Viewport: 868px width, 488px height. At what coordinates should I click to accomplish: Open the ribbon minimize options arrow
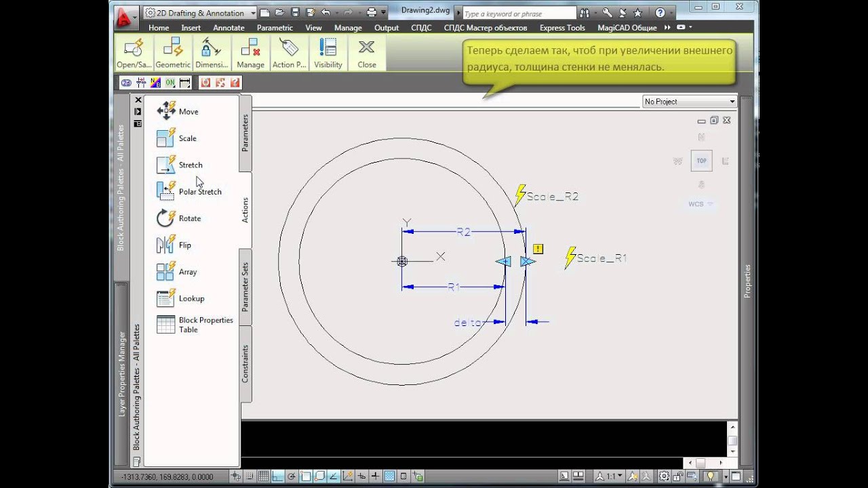[690, 28]
